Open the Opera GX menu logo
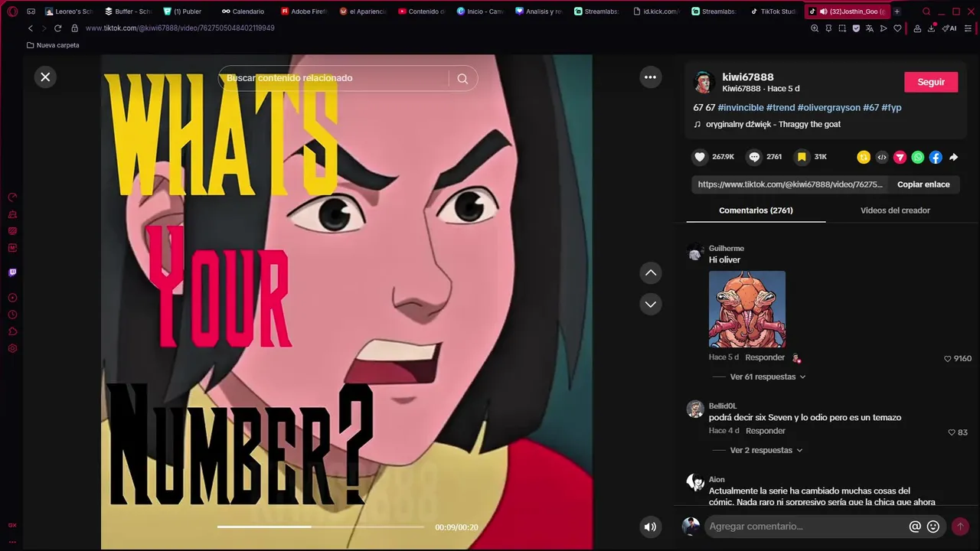Screen dimensions: 980x551 (12, 11)
